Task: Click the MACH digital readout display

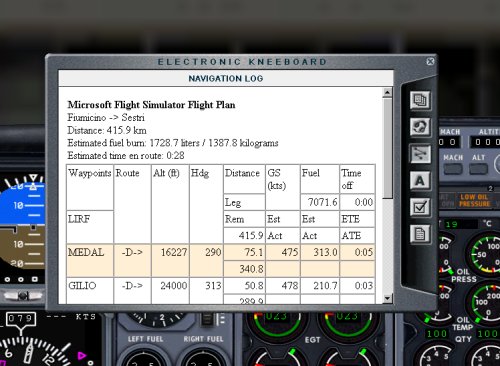Action: coord(449,142)
